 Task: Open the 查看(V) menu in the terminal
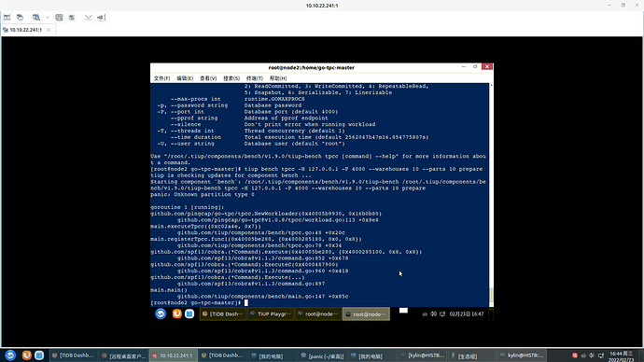208,78
